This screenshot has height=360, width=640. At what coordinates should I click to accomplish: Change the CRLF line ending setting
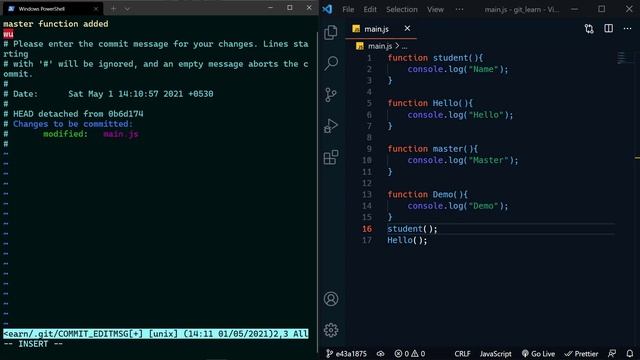pyautogui.click(x=462, y=354)
